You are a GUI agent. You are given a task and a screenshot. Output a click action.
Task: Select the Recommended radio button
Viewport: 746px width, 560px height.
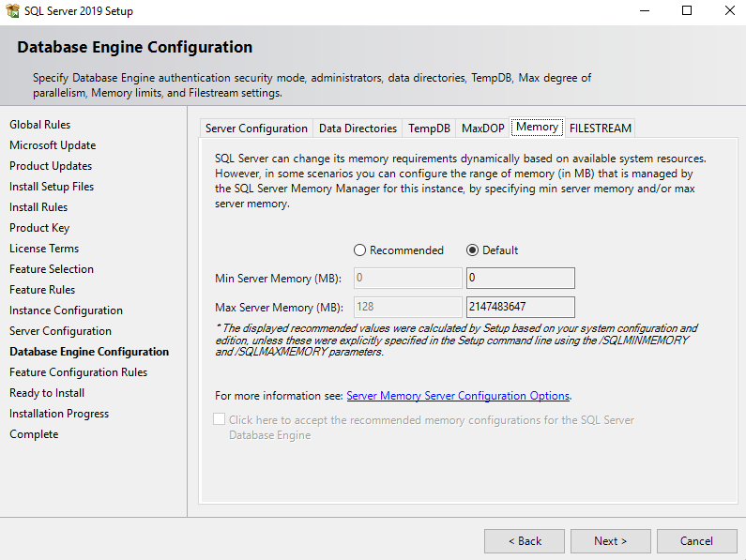(359, 250)
